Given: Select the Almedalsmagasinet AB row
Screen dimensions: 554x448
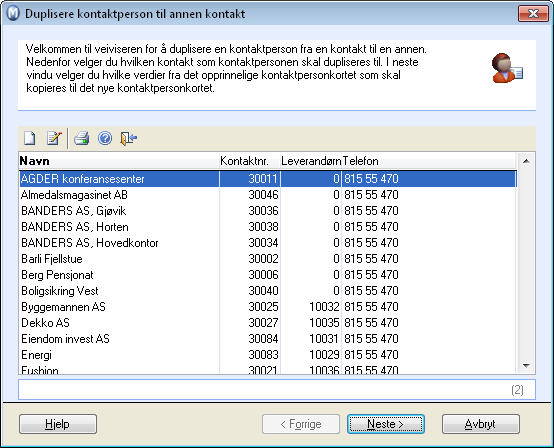Looking at the screenshot, I should pos(268,195).
